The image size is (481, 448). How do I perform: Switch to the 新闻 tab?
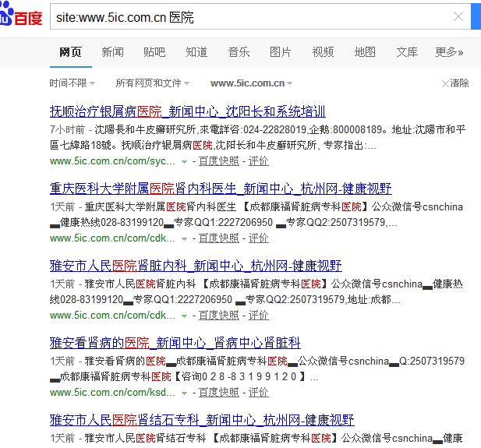(x=112, y=52)
